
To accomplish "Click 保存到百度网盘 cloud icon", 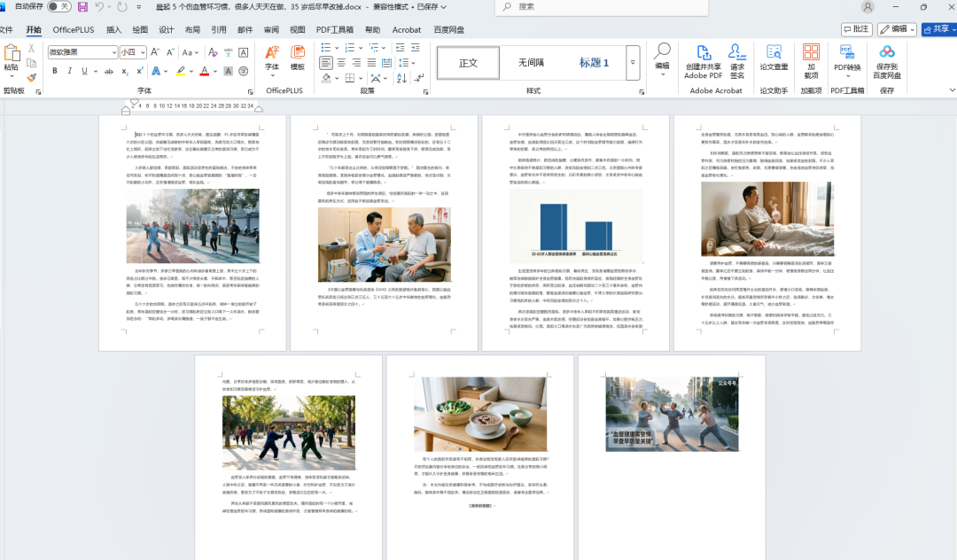I will tap(887, 62).
